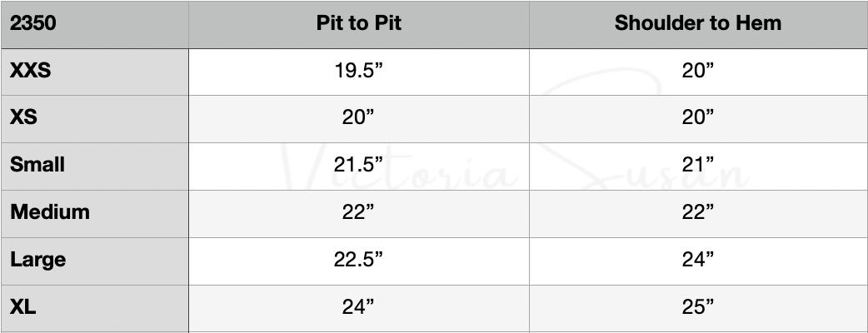This screenshot has width=868, height=333.
Task: Click the XS Pit to Pit measurement
Action: pyautogui.click(x=359, y=118)
